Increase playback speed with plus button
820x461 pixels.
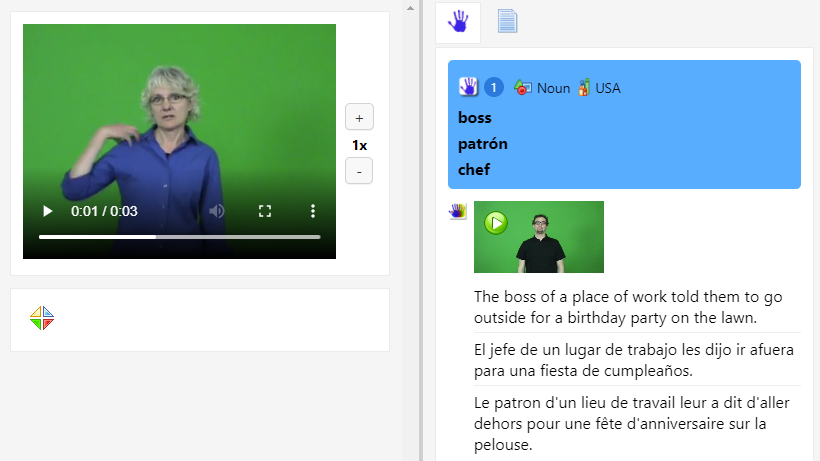pos(359,117)
